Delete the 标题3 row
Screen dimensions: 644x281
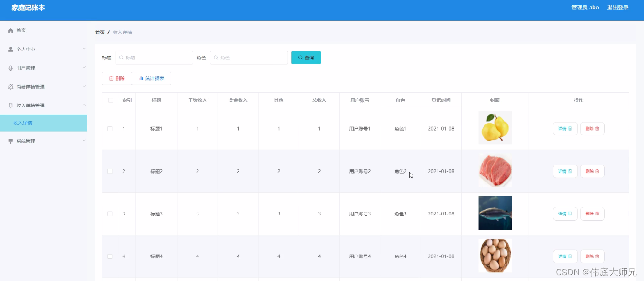tap(593, 214)
